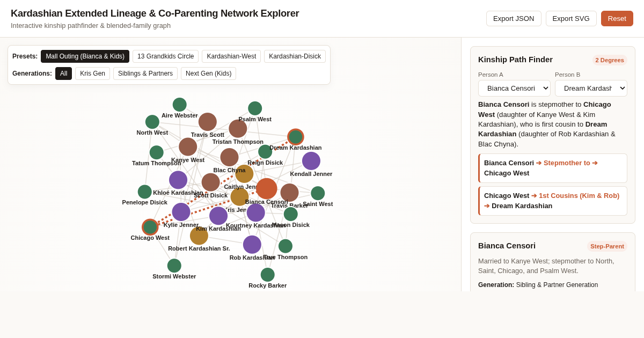
Task: Show All generations filter
Action: tap(63, 74)
